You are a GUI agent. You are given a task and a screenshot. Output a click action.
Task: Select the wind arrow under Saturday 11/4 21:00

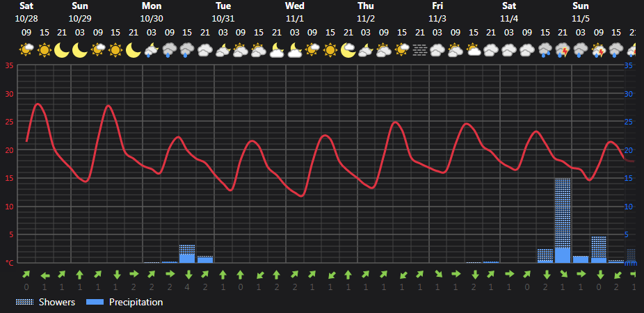563,275
